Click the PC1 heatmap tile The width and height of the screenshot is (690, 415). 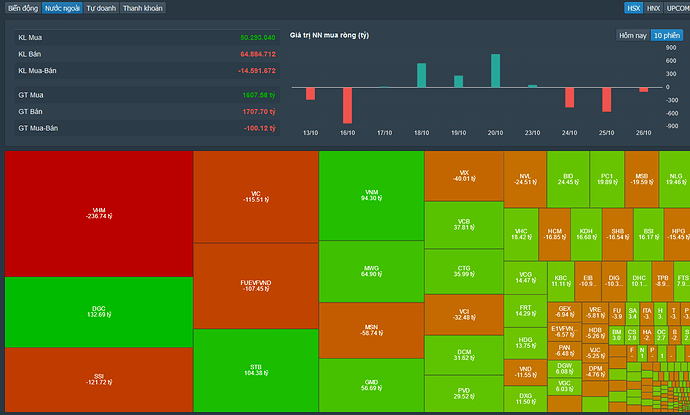coord(607,179)
